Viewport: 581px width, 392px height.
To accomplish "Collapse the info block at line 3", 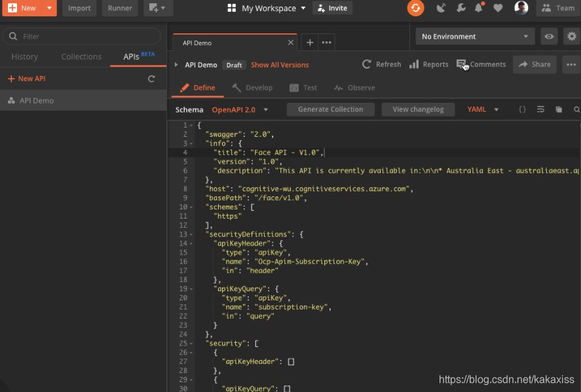I will click(191, 143).
